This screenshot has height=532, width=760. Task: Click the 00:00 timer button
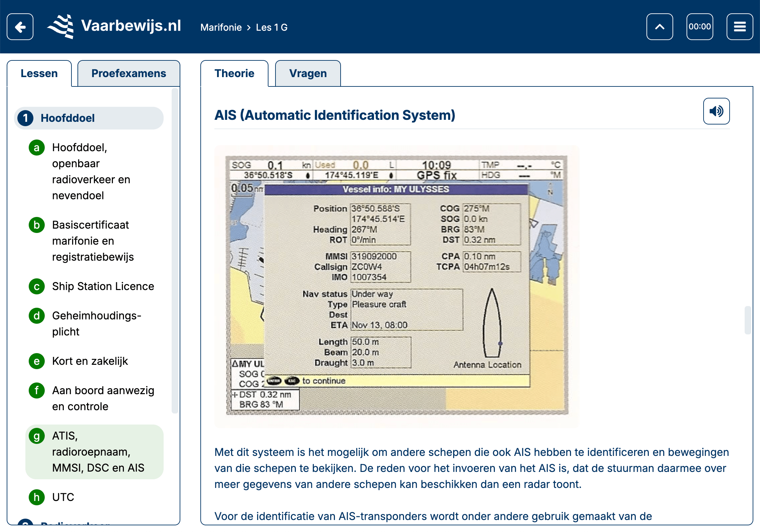tap(700, 27)
